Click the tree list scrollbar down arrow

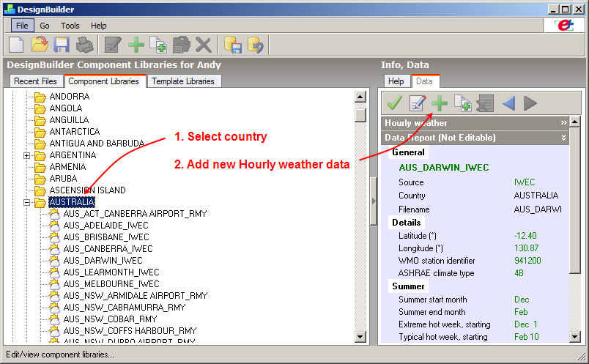pos(360,336)
